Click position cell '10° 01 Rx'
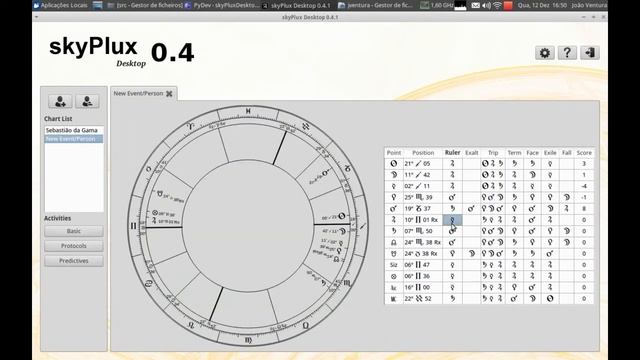640x360 pixels. coord(423,220)
